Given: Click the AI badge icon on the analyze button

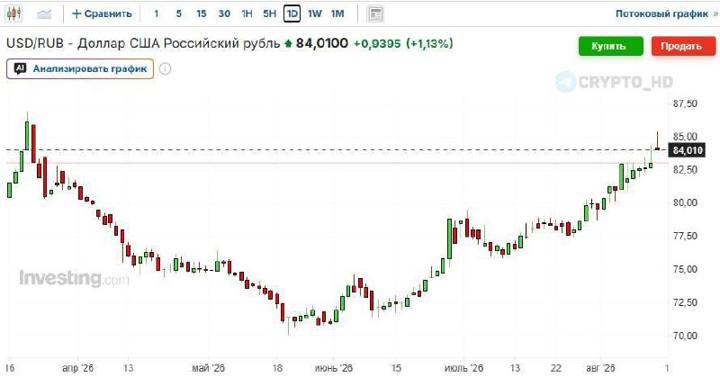Looking at the screenshot, I should point(20,69).
